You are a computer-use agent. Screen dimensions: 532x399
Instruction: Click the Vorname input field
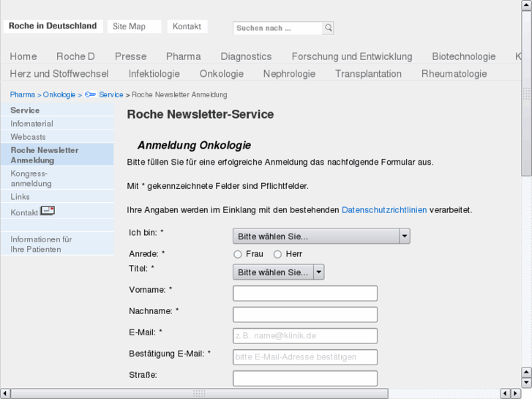pyautogui.click(x=304, y=294)
